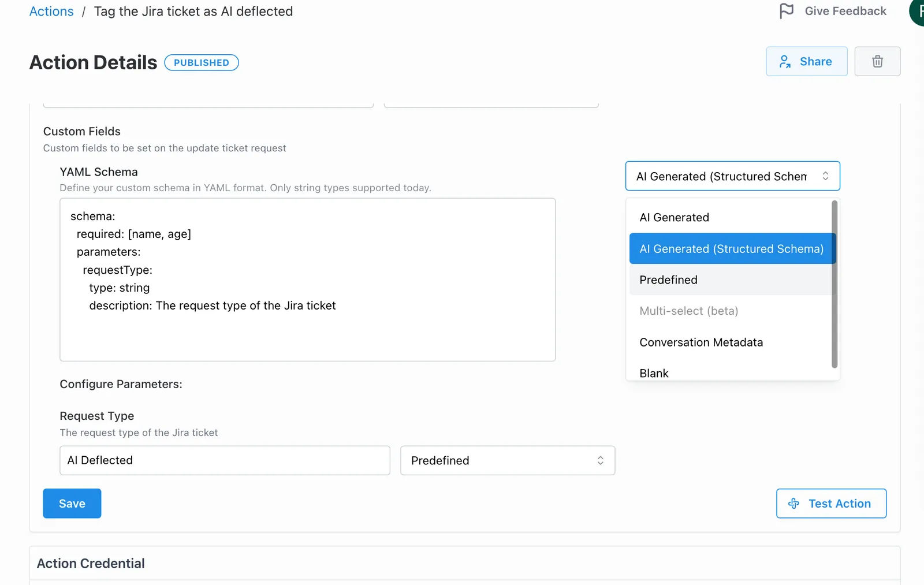
Task: Click the Configure Parameters label
Action: click(x=121, y=384)
